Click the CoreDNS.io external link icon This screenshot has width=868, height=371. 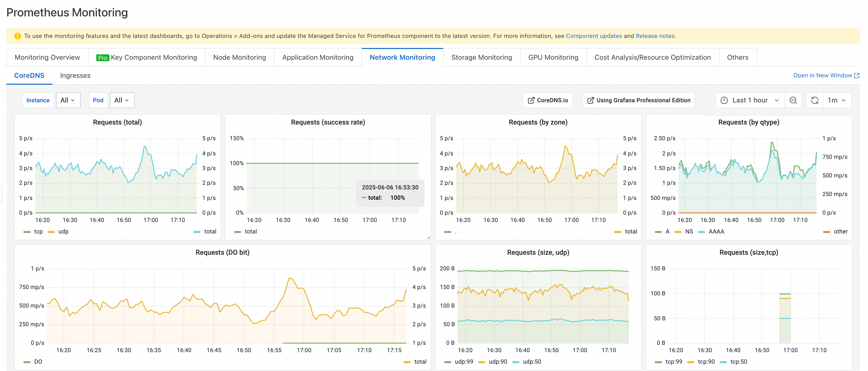click(x=531, y=100)
